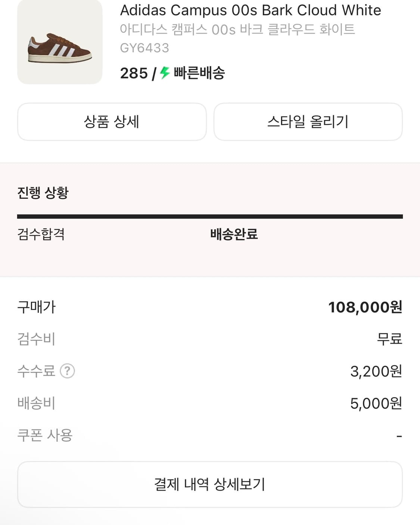Click the 빠른배송 label
Image resolution: width=420 pixels, height=525 pixels.
pyautogui.click(x=199, y=73)
